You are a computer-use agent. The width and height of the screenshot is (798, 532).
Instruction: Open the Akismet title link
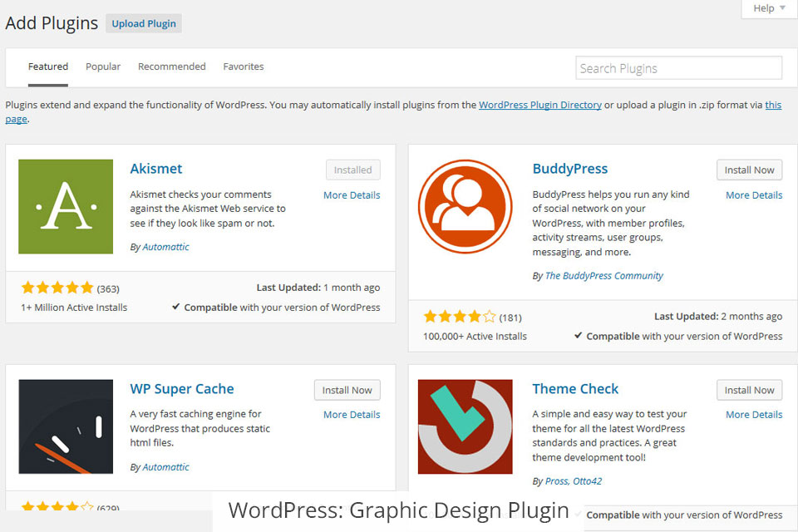(x=155, y=169)
